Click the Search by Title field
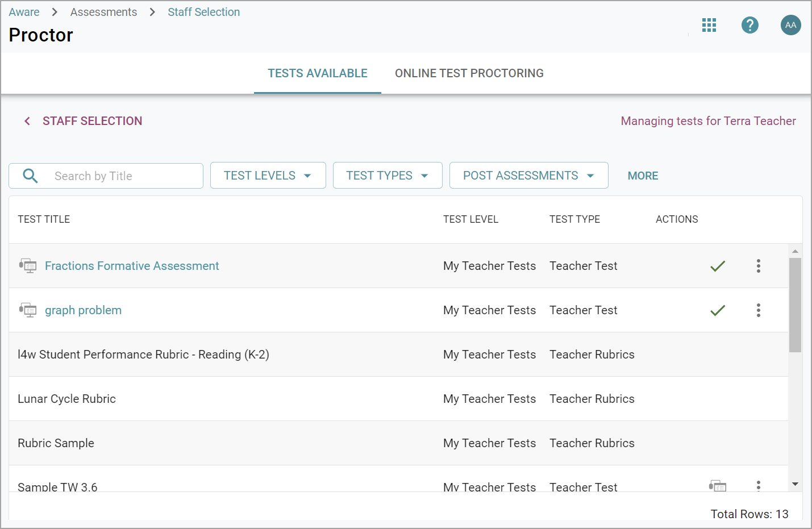Screen dimensions: 812x529 tap(125, 176)
